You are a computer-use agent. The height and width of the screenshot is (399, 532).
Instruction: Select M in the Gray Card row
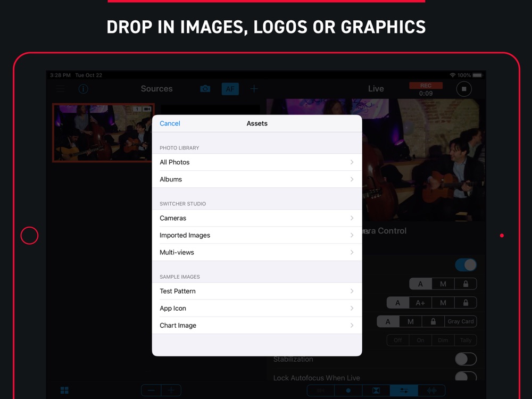(x=411, y=321)
